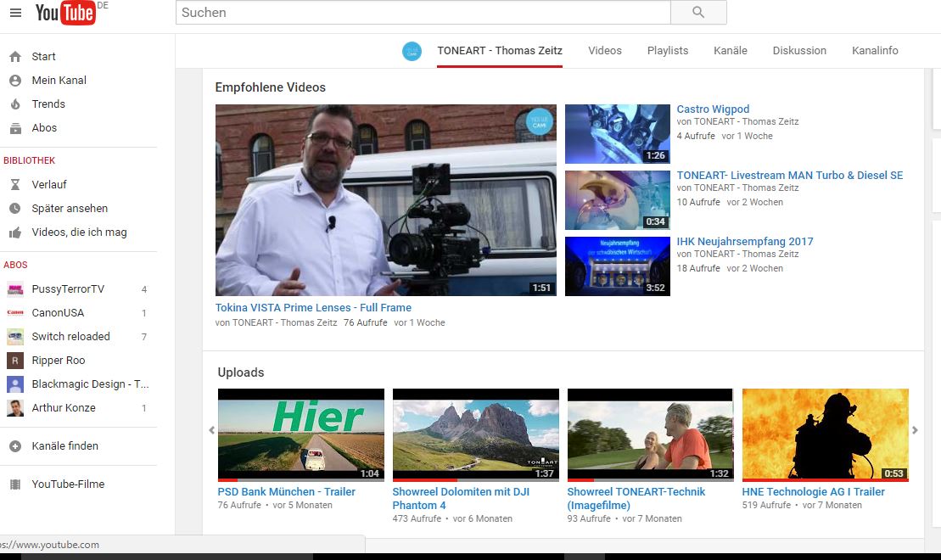941x560 pixels.
Task: Open Showreel TONEART-Technik (Imagefilme) title
Action: point(636,498)
